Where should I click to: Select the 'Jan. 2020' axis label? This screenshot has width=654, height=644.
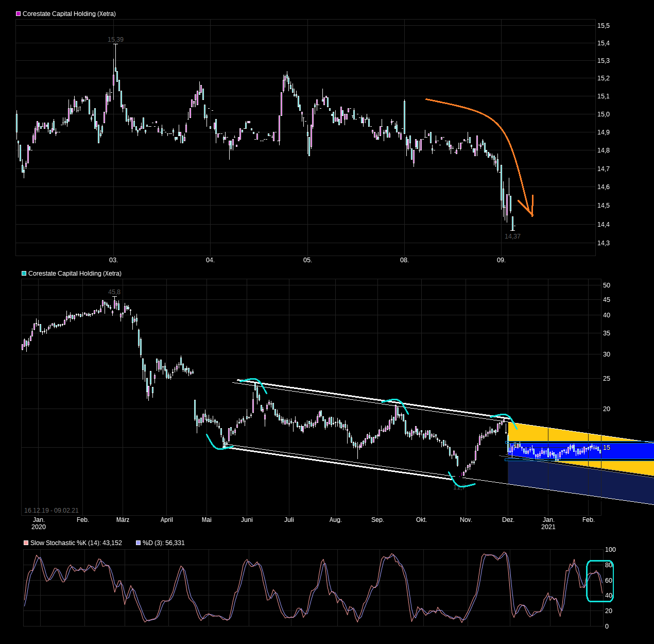coord(38,523)
